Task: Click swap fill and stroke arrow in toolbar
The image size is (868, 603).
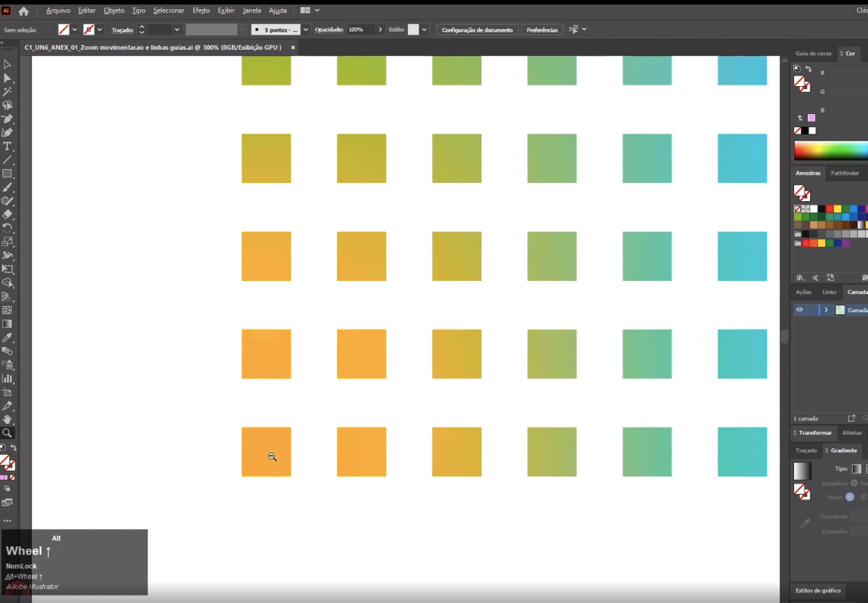Action: (x=14, y=447)
